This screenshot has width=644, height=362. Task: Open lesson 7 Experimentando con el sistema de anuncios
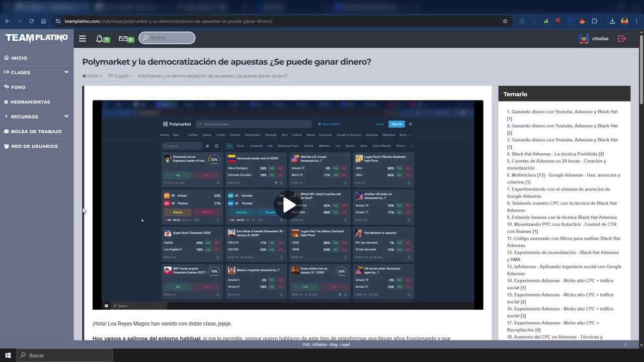(558, 193)
